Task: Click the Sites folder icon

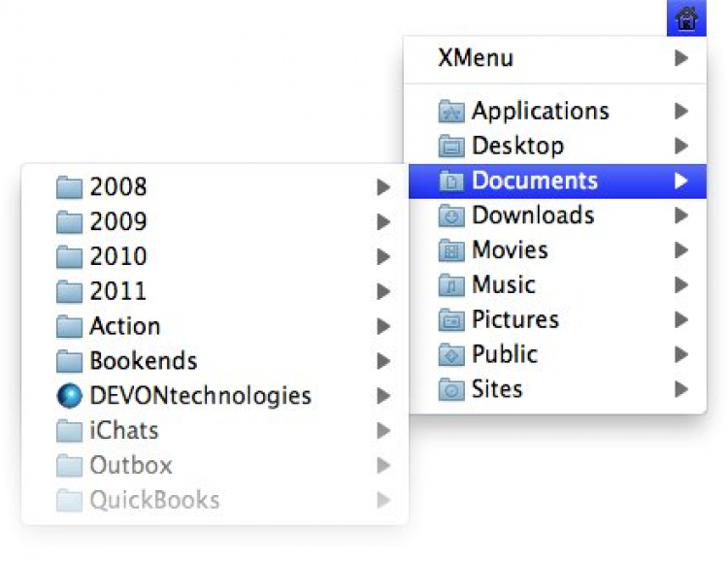Action: click(451, 390)
